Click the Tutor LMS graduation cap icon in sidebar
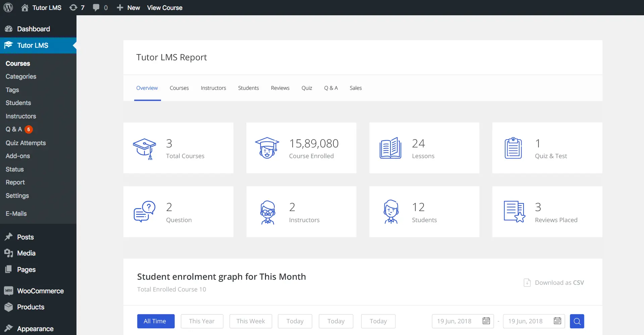Image resolution: width=644 pixels, height=335 pixels. pos(9,45)
